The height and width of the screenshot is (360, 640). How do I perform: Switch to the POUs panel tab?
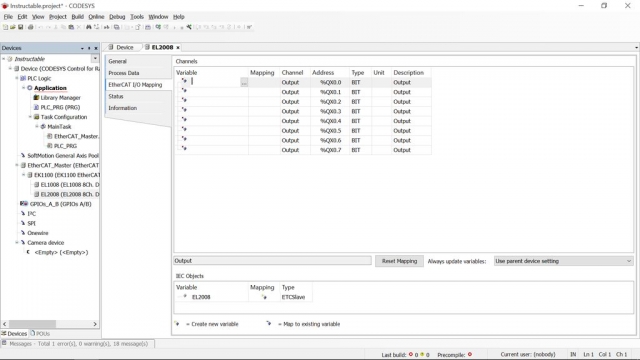[40, 333]
